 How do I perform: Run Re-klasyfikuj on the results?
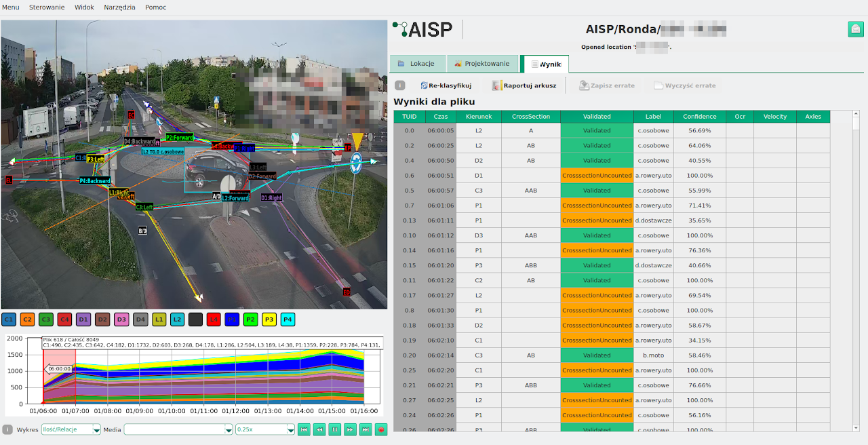coord(446,85)
